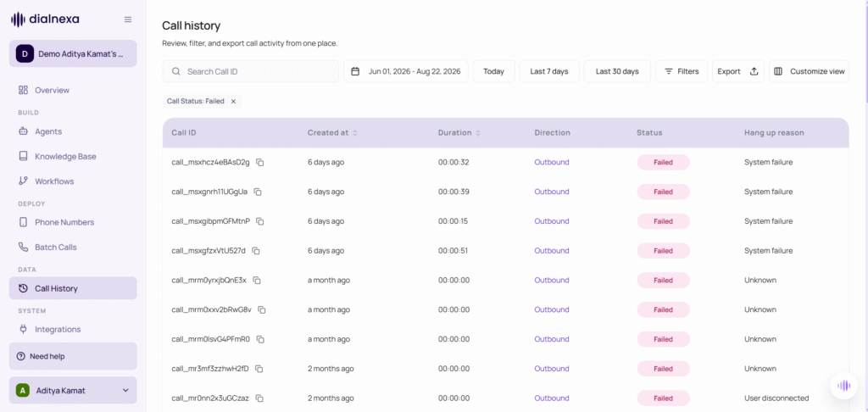Click the Direction column header
Screen dimensions: 868x412
(552, 133)
